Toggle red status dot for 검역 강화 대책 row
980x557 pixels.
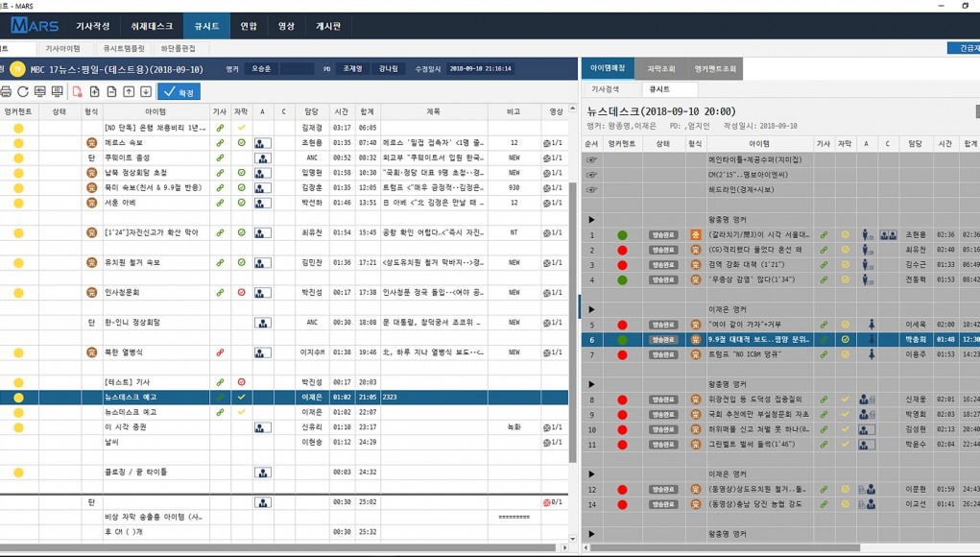tap(622, 265)
